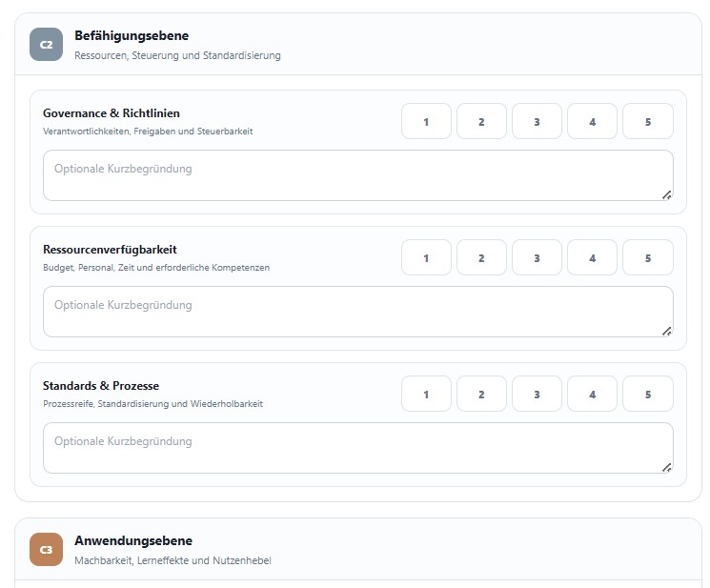Click the C2 badge icon

pyautogui.click(x=46, y=45)
